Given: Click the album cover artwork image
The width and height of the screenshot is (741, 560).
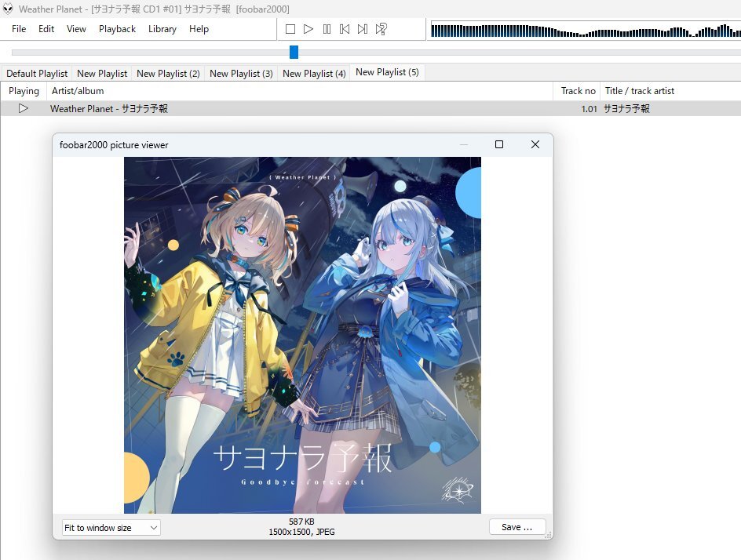Looking at the screenshot, I should [x=302, y=335].
